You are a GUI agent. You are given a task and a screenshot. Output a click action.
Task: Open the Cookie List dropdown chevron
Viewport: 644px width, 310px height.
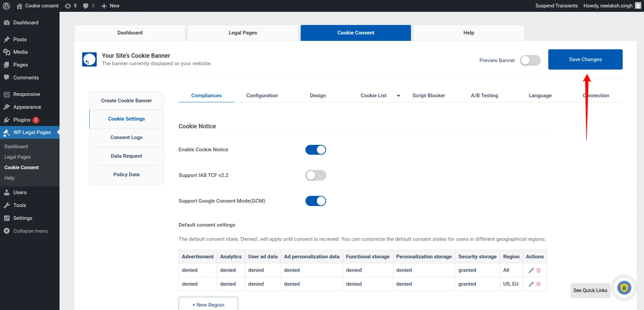pos(398,96)
